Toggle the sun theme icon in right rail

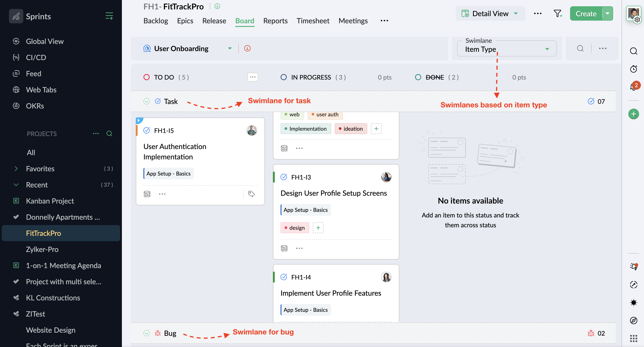[x=633, y=302]
